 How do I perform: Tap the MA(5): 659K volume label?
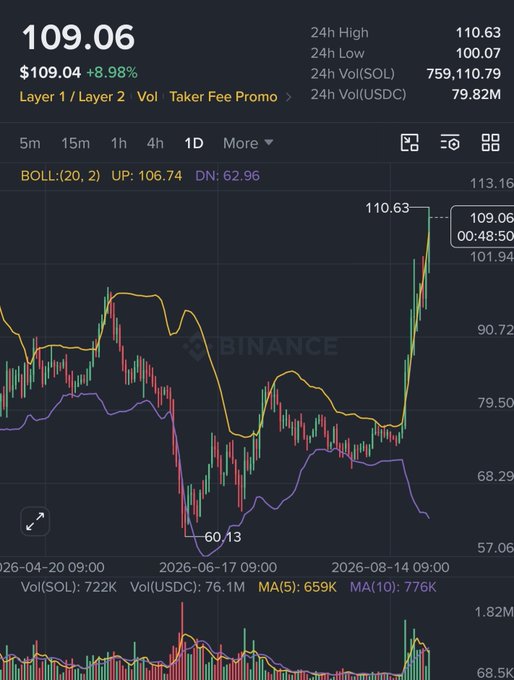coord(297,587)
